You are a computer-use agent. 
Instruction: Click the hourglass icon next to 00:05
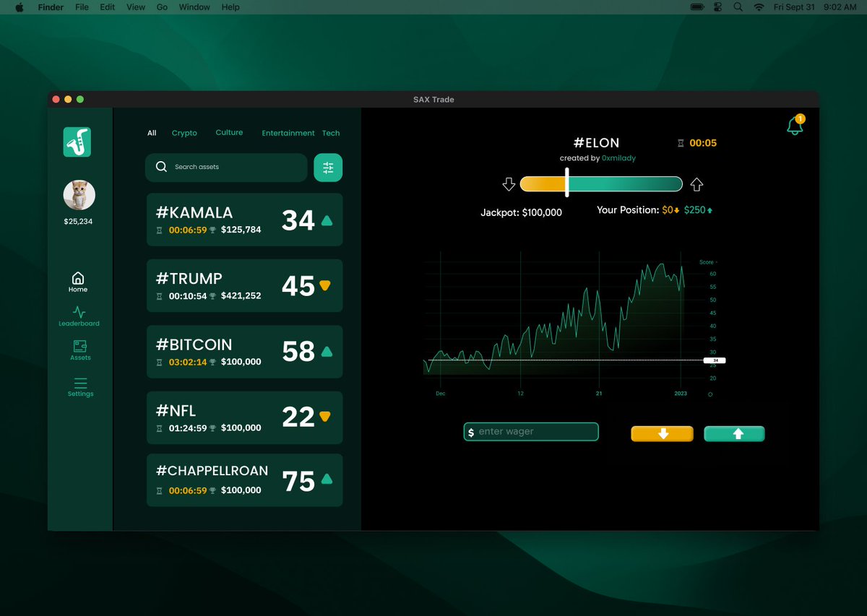point(680,143)
